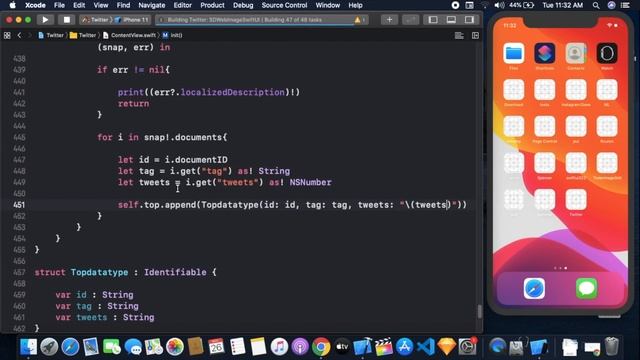Open Music from the Dock
Image resolution: width=640 pixels, height=360 pixels.
pyautogui.click(x=279, y=347)
